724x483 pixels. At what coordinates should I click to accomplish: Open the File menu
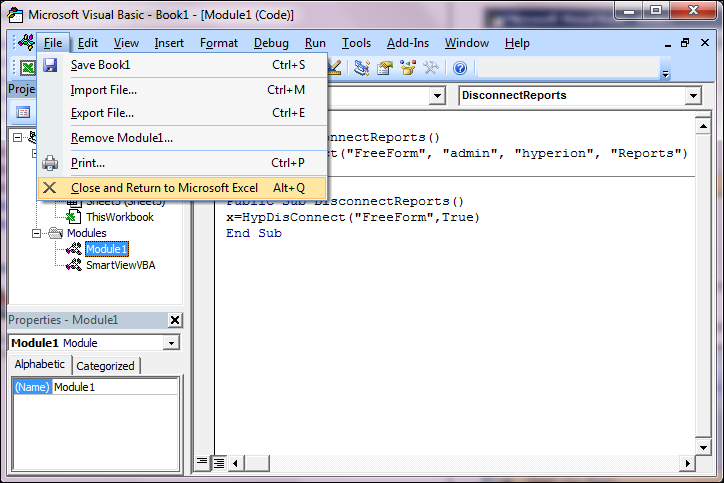tap(53, 43)
